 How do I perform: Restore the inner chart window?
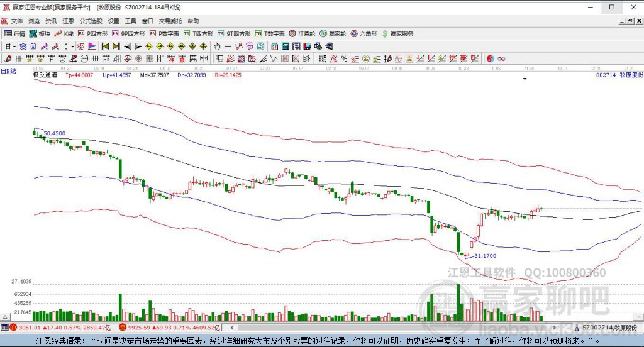tap(630, 21)
